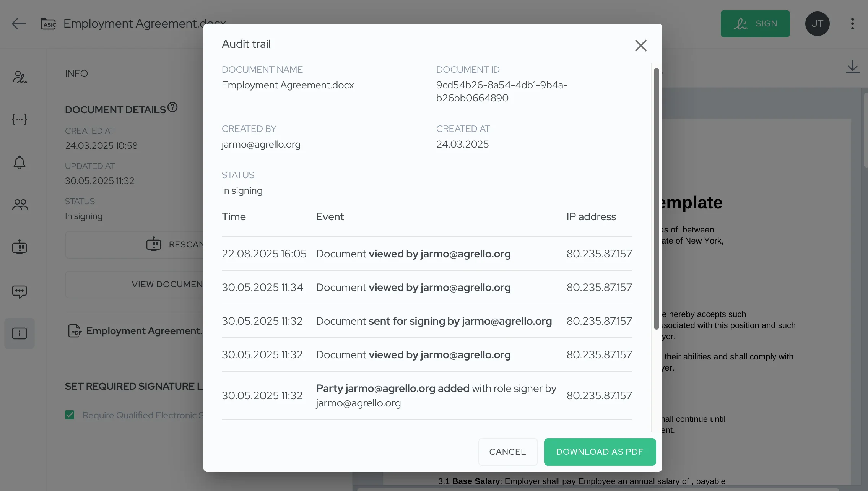Viewport: 868px width, 491px height.
Task: Select the kiosk/device icon in the sidebar
Action: [x=19, y=247]
